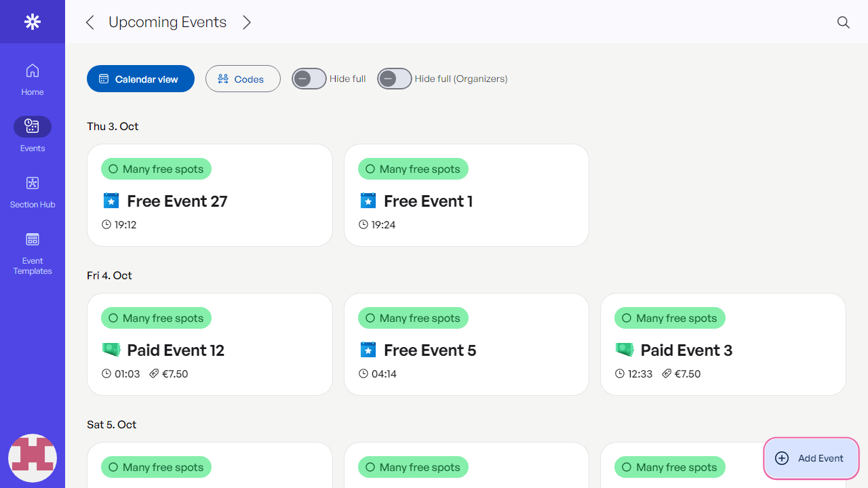Click the user avatar icon

[x=32, y=458]
